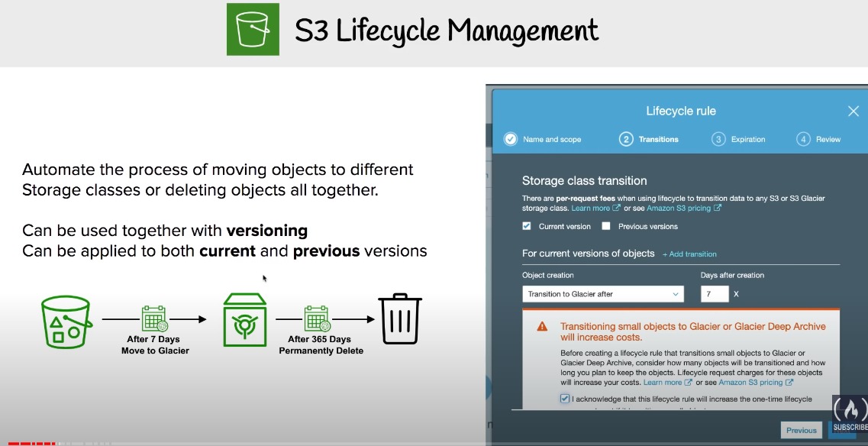The height and width of the screenshot is (446, 868).
Task: Open Learn more link under Storage class transition
Action: (595, 208)
